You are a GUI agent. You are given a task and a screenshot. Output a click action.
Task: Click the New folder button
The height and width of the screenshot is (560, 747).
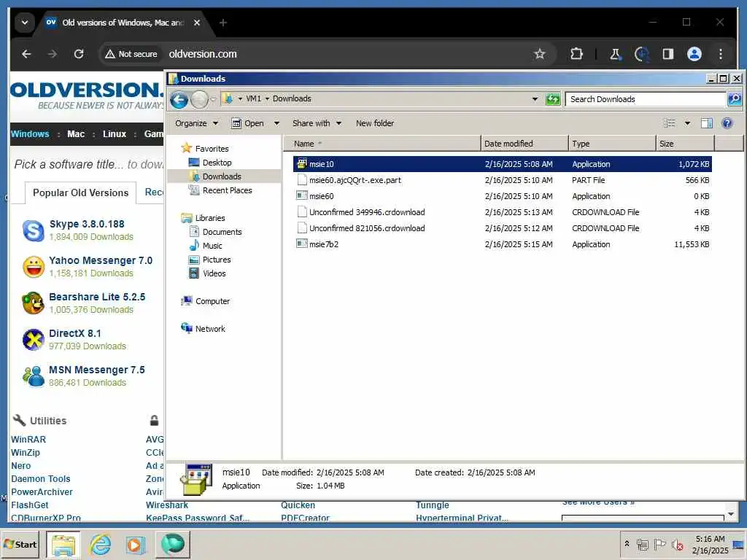375,123
